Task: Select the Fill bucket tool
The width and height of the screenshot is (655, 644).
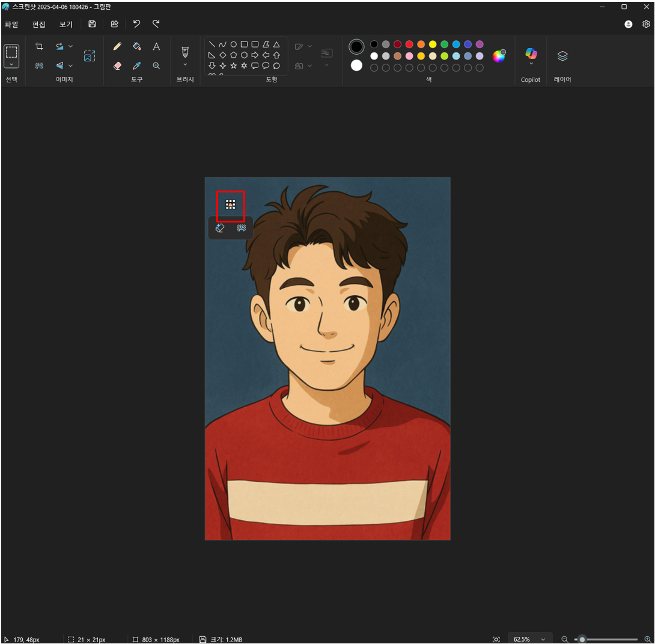Action: pos(136,46)
